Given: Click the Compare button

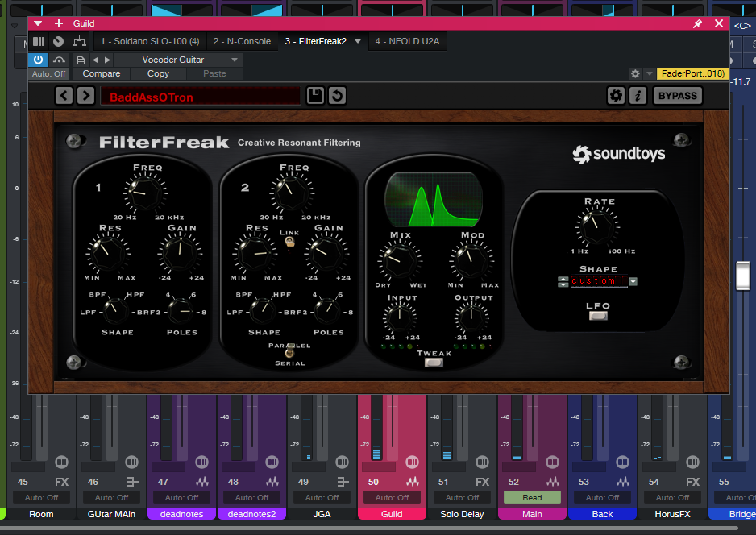Looking at the screenshot, I should 102,74.
